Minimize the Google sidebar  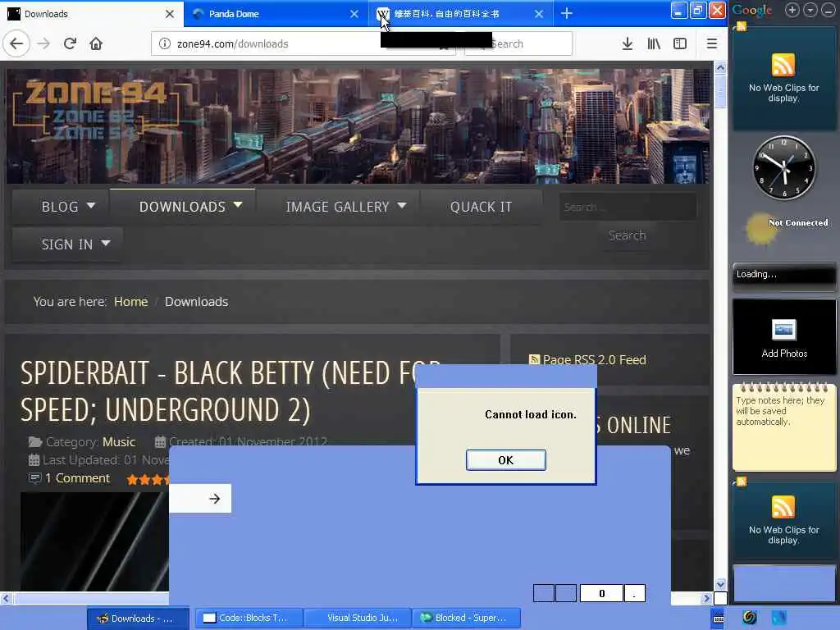point(829,10)
